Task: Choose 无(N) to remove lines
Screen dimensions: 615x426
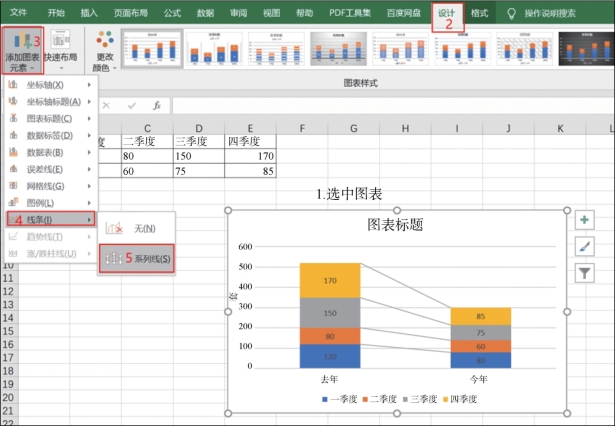Action: 136,228
